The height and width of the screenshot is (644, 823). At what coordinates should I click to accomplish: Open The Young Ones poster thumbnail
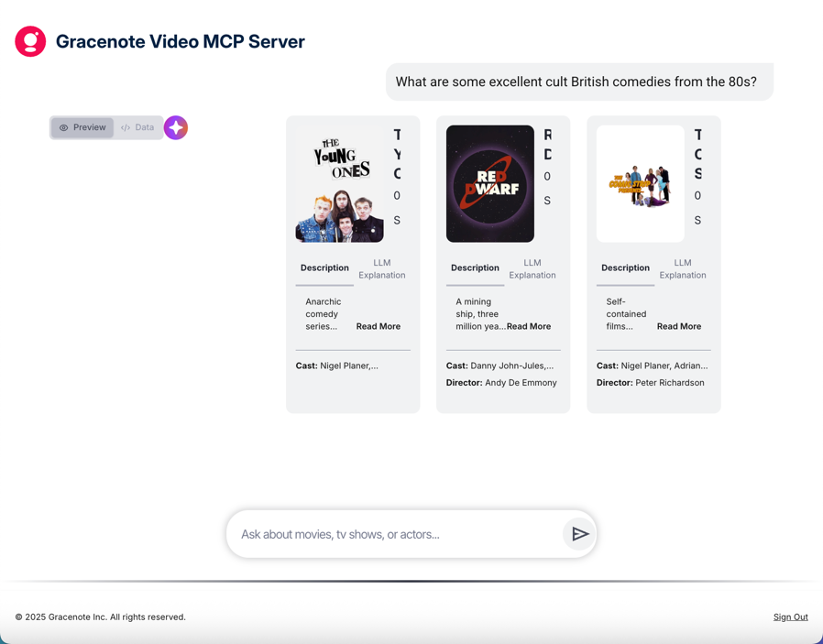[x=339, y=184]
